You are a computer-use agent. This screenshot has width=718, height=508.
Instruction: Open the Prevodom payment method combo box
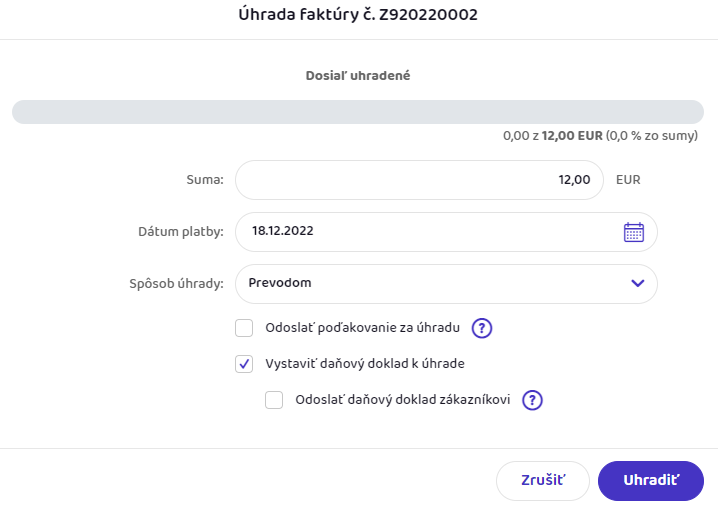point(430,284)
